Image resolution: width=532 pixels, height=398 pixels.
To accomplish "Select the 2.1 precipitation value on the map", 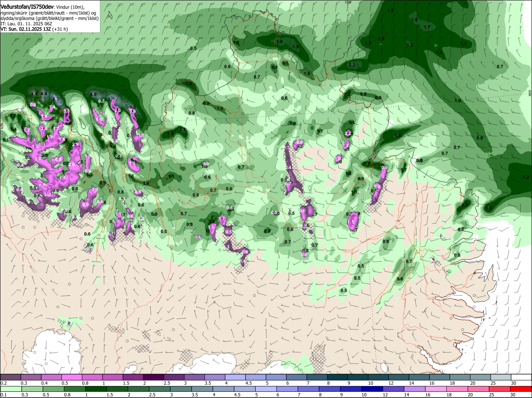I will (x=182, y=130).
